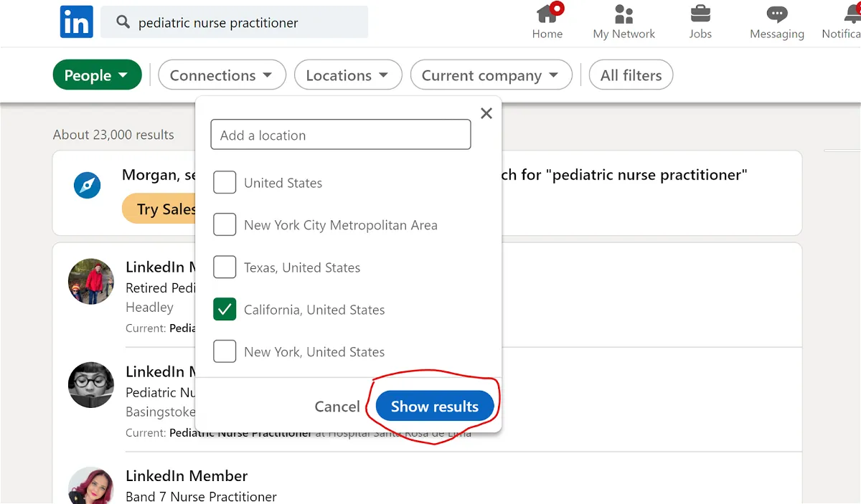Viewport: 861px width, 504px height.
Task: Expand the Current company filter dropdown
Action: pos(491,75)
